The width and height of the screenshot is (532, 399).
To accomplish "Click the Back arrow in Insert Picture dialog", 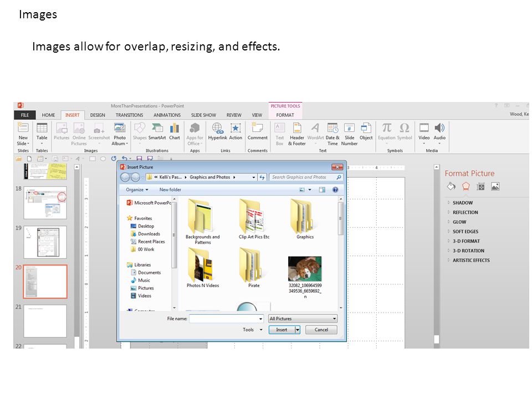I will 125,177.
